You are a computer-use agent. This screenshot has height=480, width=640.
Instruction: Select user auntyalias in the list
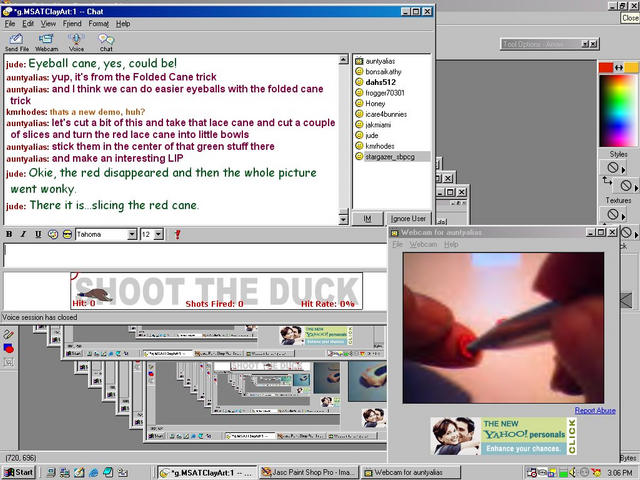(380, 61)
